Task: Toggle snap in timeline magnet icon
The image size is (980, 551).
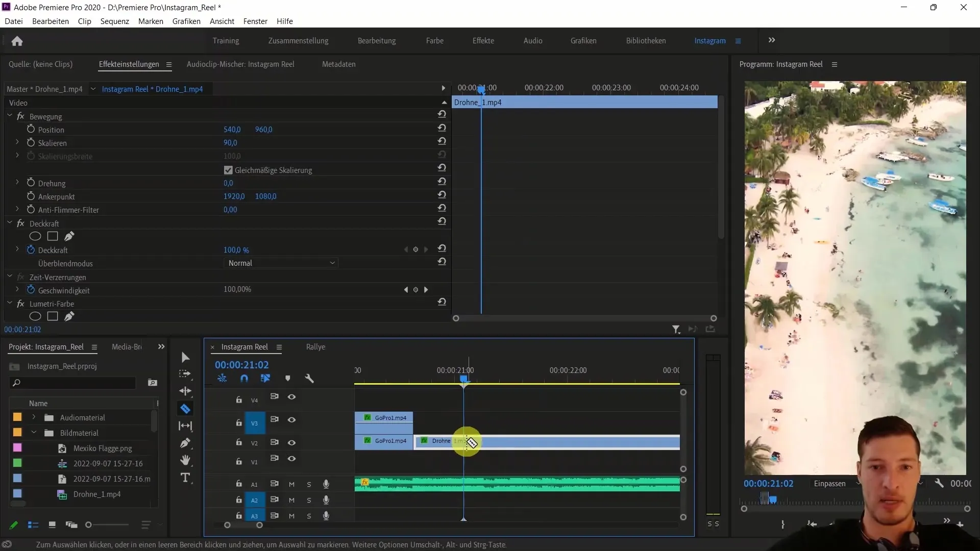Action: click(x=244, y=378)
